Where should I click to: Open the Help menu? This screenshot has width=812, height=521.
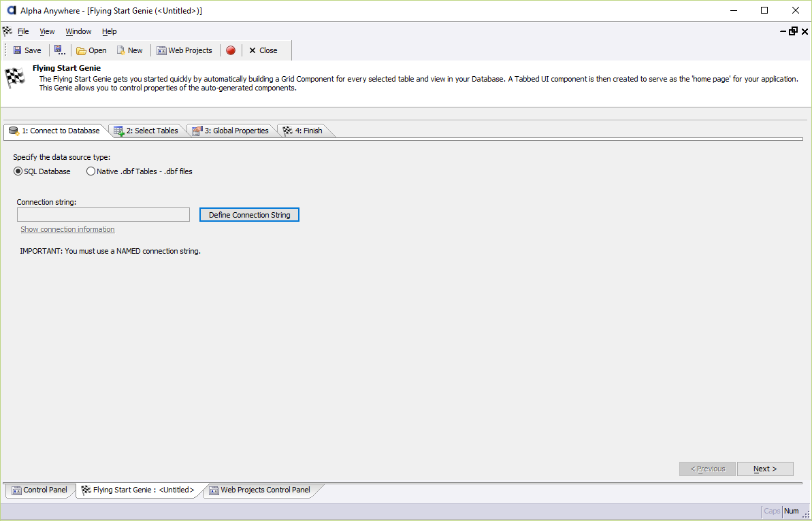coord(110,31)
